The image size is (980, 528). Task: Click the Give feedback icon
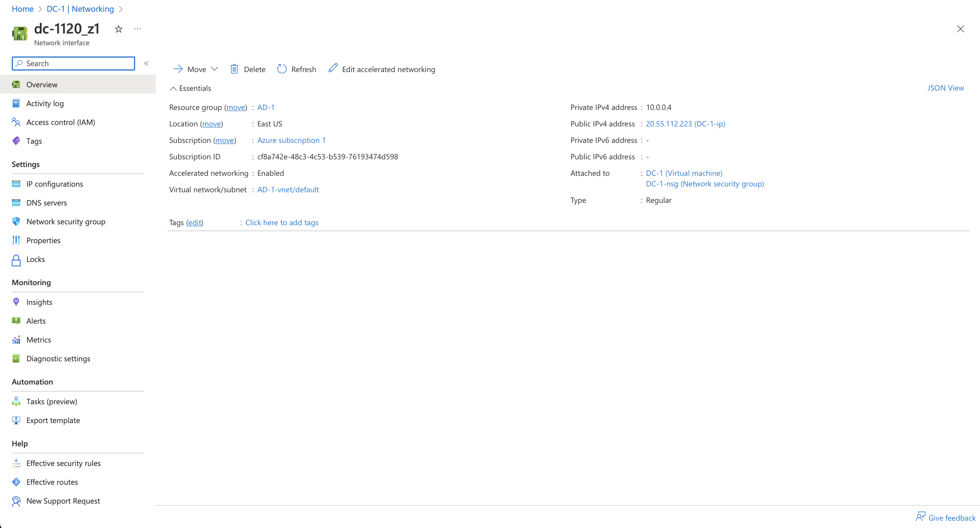921,517
